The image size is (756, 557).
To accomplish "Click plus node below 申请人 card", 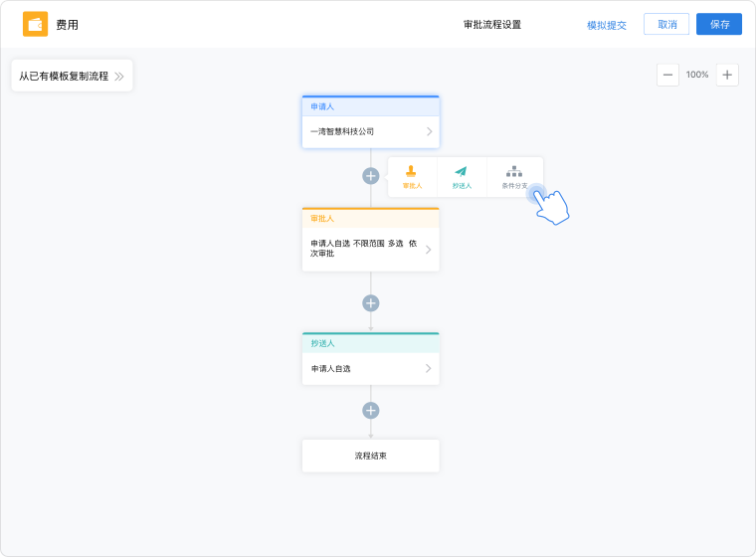I will click(371, 176).
